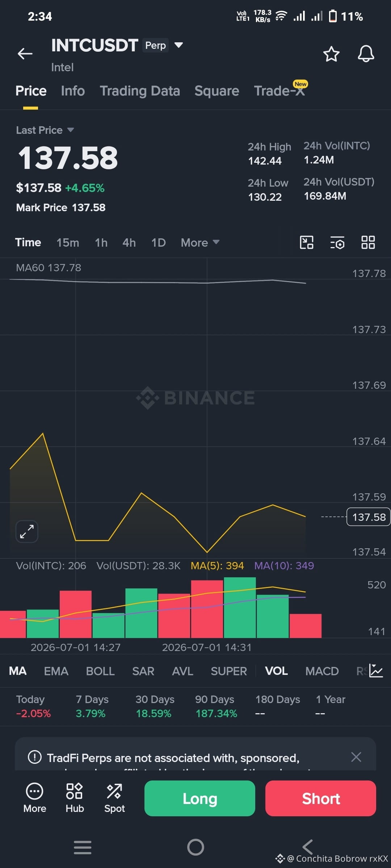Viewport: 391px width, 868px height.
Task: Switch to the Square tab
Action: [216, 91]
